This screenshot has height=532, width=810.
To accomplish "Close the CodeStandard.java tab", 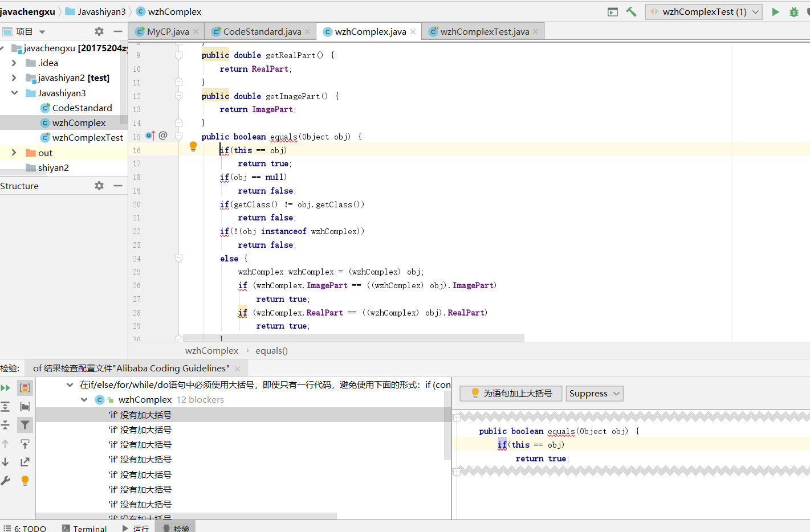I will pyautogui.click(x=308, y=32).
